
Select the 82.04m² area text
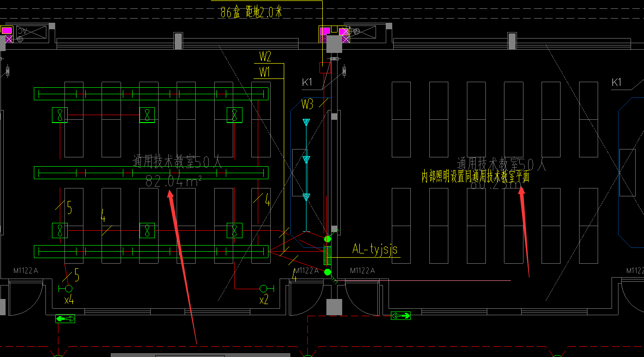[x=174, y=181]
